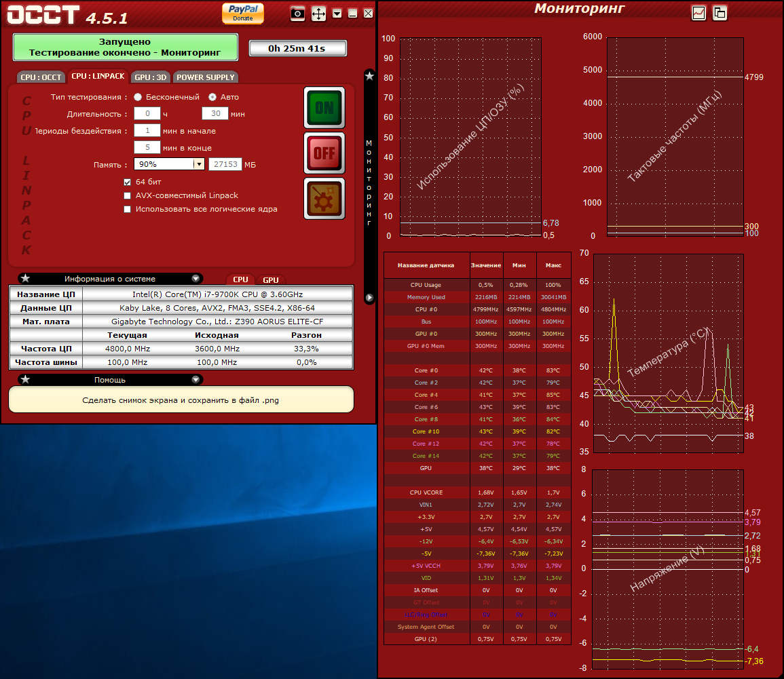This screenshot has height=679, width=784.
Task: Switch to the POWER SUPPLY tab
Action: coord(206,77)
